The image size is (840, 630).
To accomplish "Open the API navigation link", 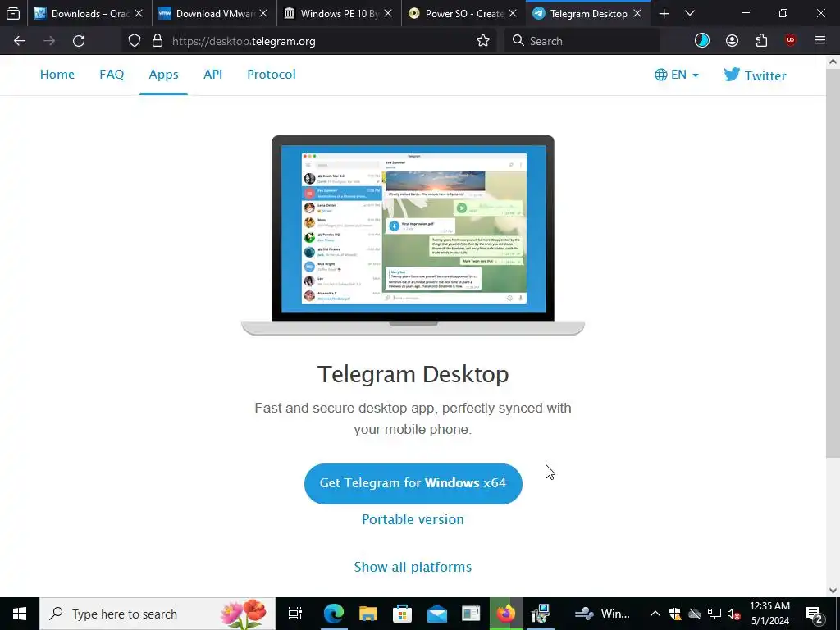I will point(212,75).
